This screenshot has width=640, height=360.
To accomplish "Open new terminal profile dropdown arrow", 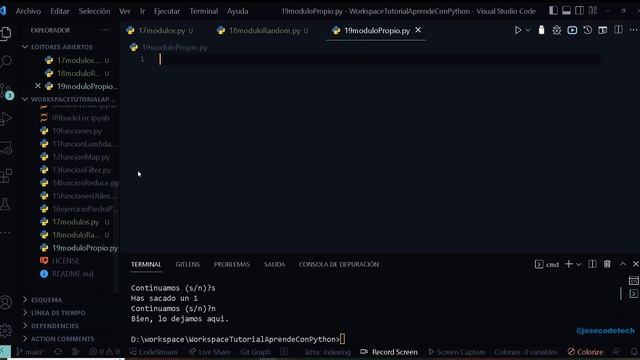I will (578, 264).
